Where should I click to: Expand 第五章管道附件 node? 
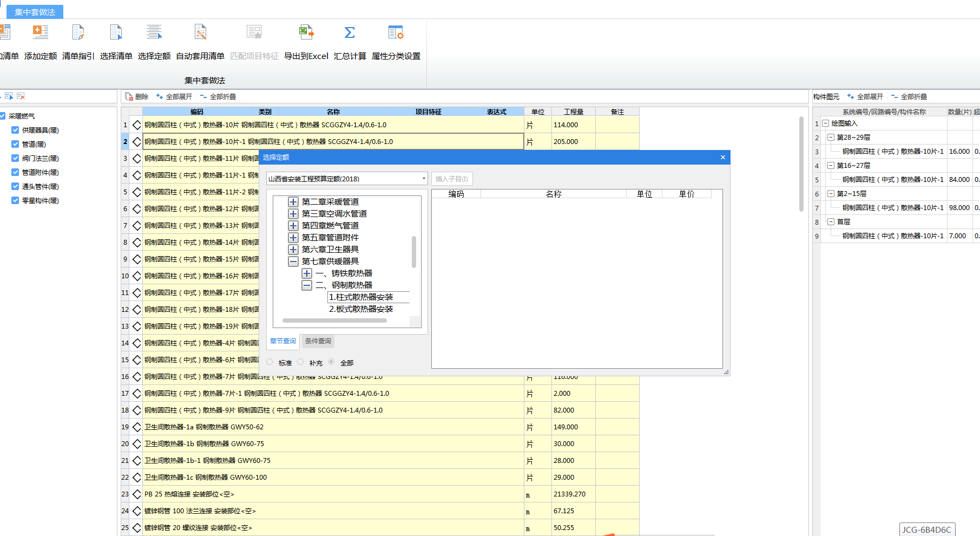click(293, 238)
